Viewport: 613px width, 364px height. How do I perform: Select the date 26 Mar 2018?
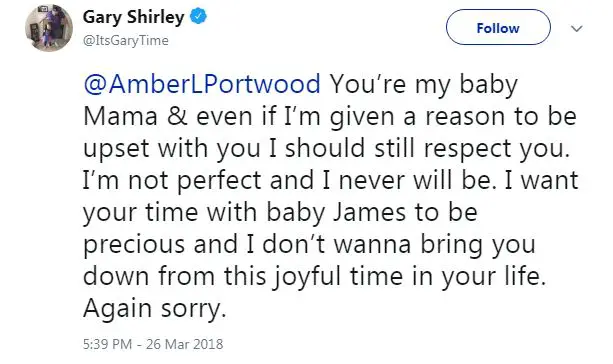click(185, 344)
